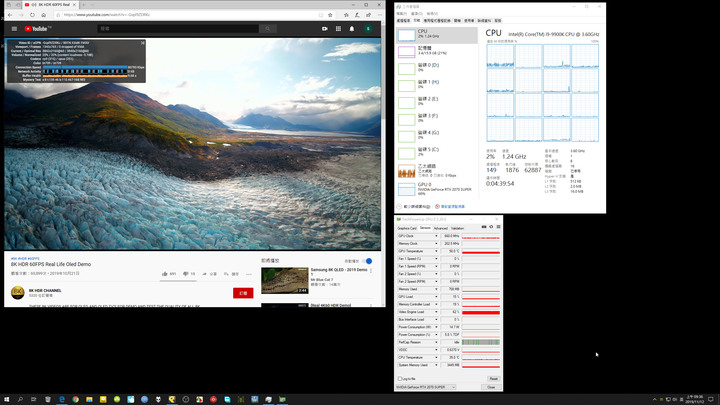This screenshot has height=405, width=720.
Task: Open the YouTube hamburger guide menu
Action: coord(14,28)
